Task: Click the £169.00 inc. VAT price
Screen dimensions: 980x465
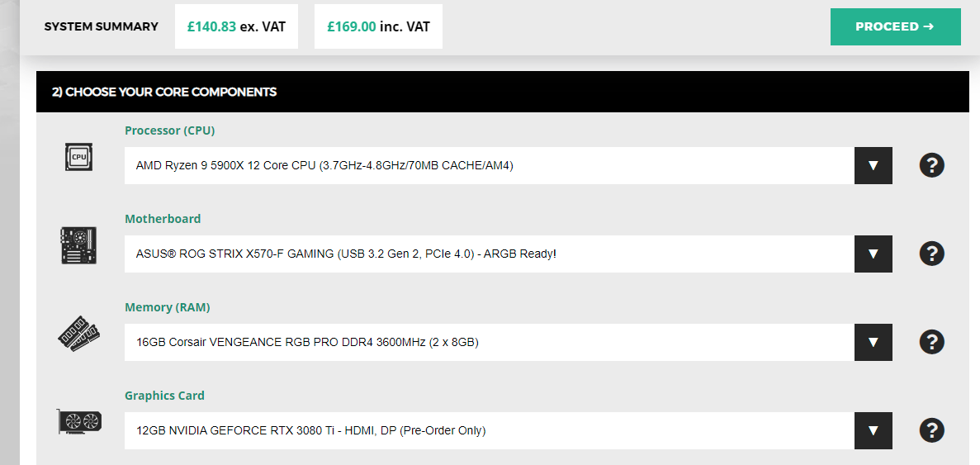Action: pyautogui.click(x=378, y=27)
